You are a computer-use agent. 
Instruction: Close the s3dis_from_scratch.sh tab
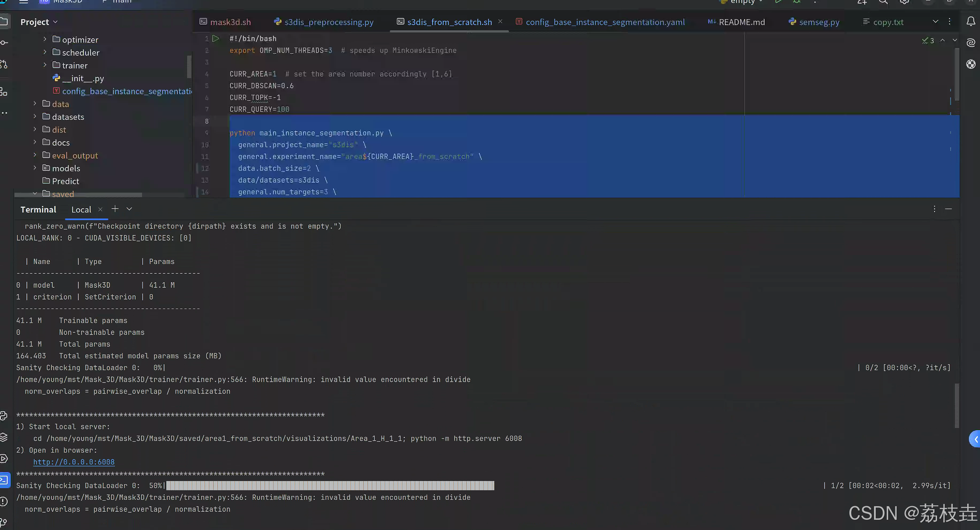tap(500, 21)
